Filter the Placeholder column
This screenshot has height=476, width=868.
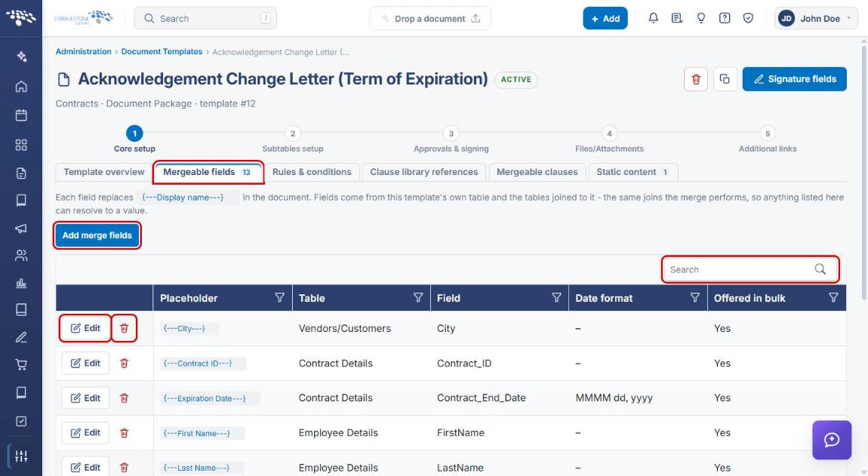click(x=279, y=298)
